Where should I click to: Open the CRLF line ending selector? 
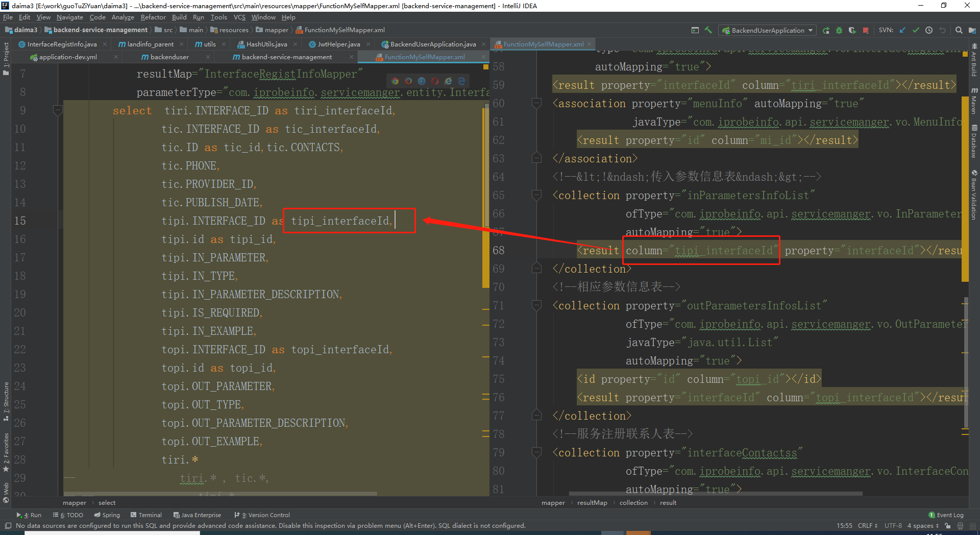(x=867, y=526)
